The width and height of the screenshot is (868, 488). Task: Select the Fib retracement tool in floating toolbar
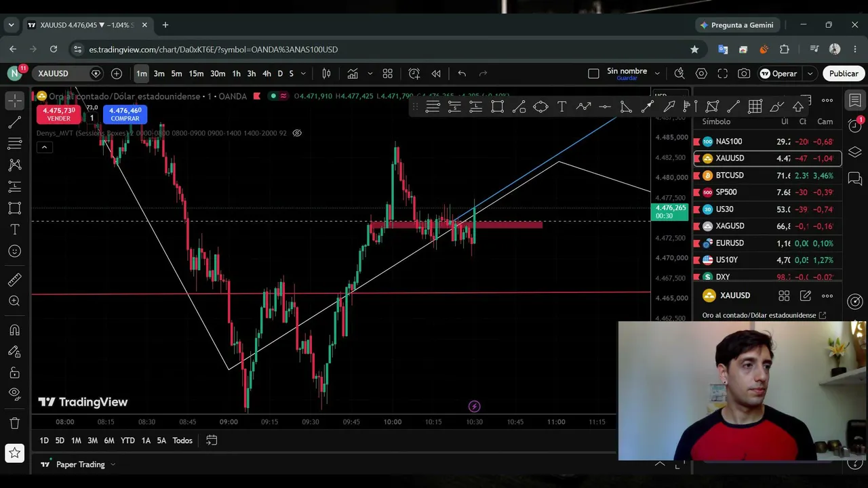coord(433,106)
